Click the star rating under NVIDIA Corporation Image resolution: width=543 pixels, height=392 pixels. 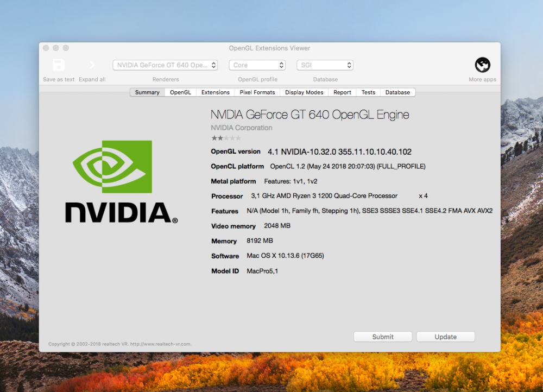(x=226, y=138)
